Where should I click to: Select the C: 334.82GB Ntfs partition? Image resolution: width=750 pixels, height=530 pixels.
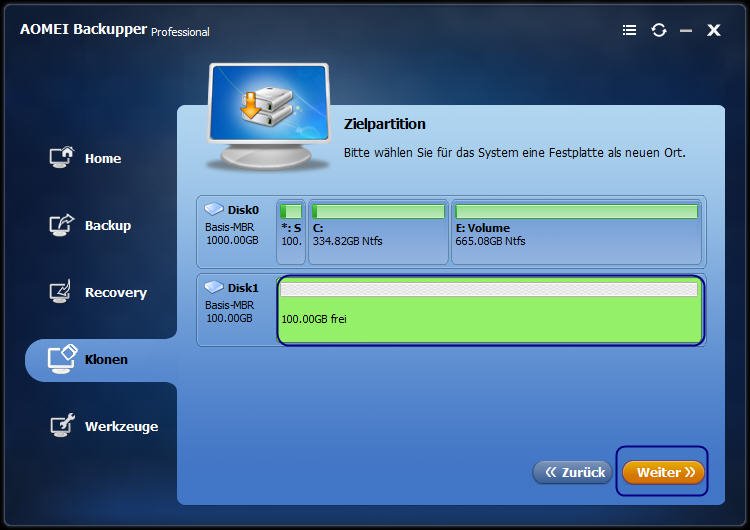coord(378,232)
